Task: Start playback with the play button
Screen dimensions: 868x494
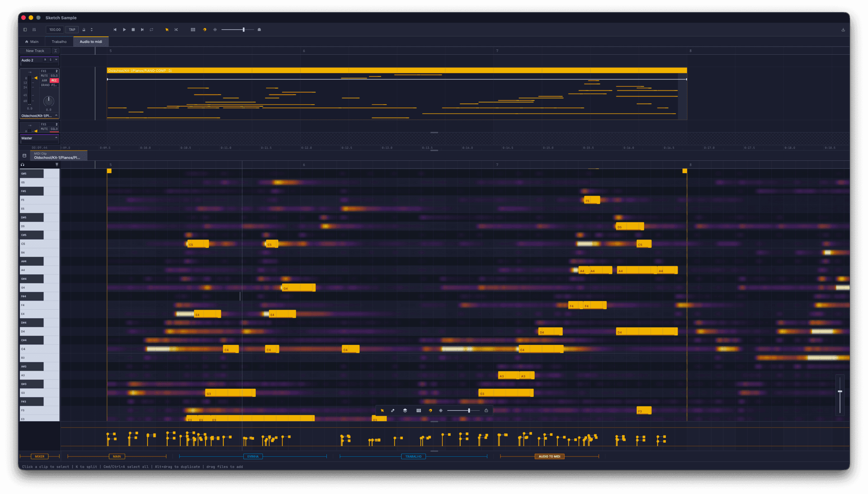Action: [124, 30]
